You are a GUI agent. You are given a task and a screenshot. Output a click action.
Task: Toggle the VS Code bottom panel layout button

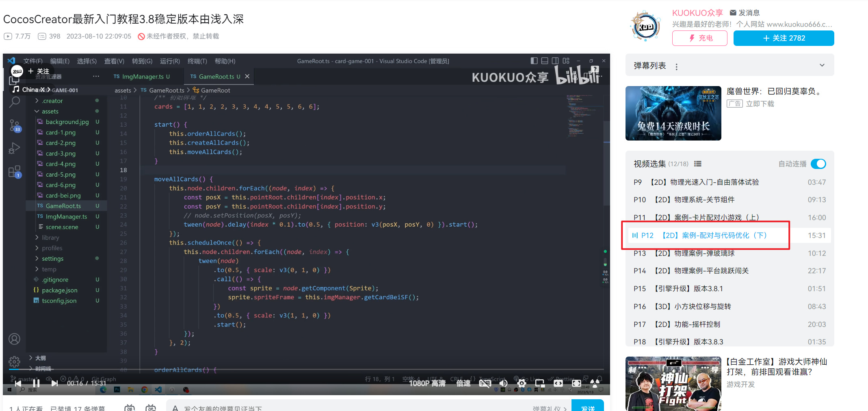point(545,61)
